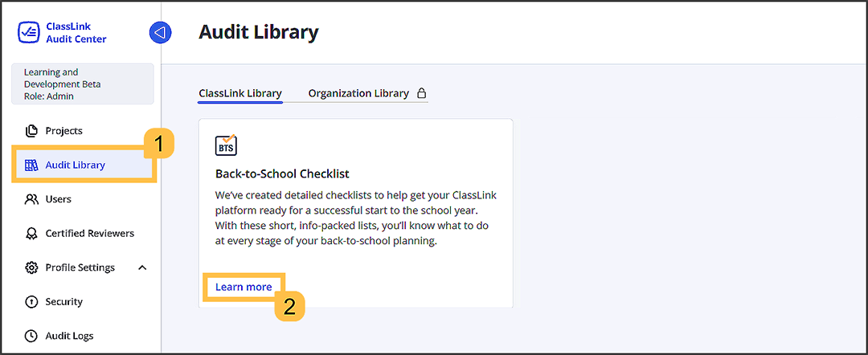Image resolution: width=868 pixels, height=355 pixels.
Task: Click the Users people icon
Action: point(31,199)
